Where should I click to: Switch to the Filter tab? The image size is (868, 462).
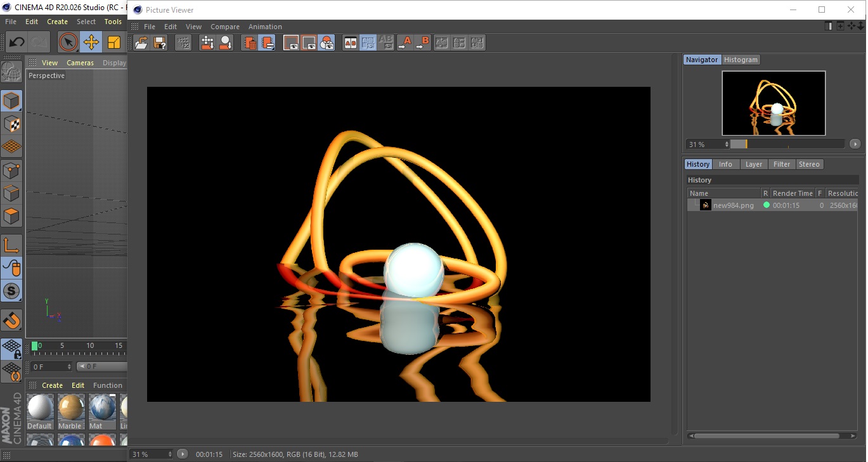coord(782,164)
